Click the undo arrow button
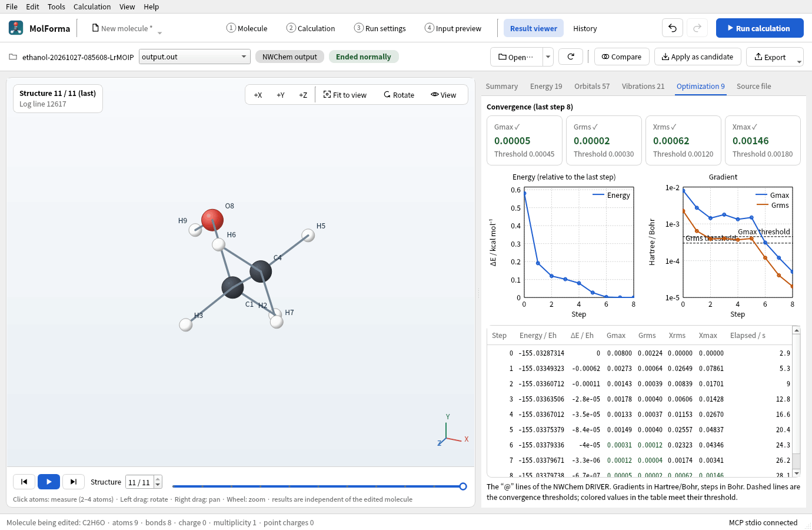812x530 pixels. pyautogui.click(x=673, y=28)
